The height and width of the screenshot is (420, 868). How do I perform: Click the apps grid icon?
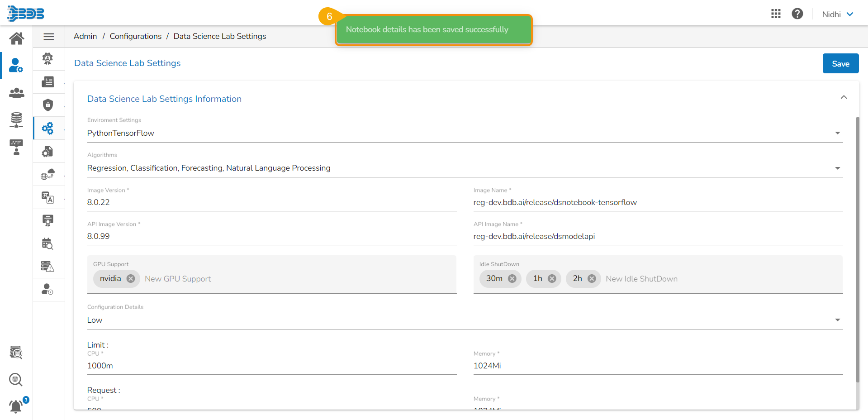coord(776,14)
